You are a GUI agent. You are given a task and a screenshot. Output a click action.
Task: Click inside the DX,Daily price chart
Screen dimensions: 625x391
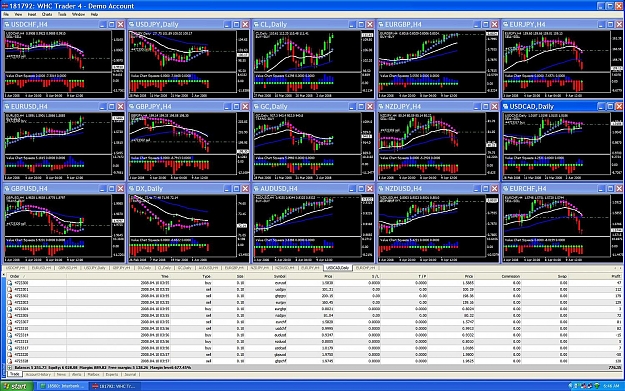[182, 216]
